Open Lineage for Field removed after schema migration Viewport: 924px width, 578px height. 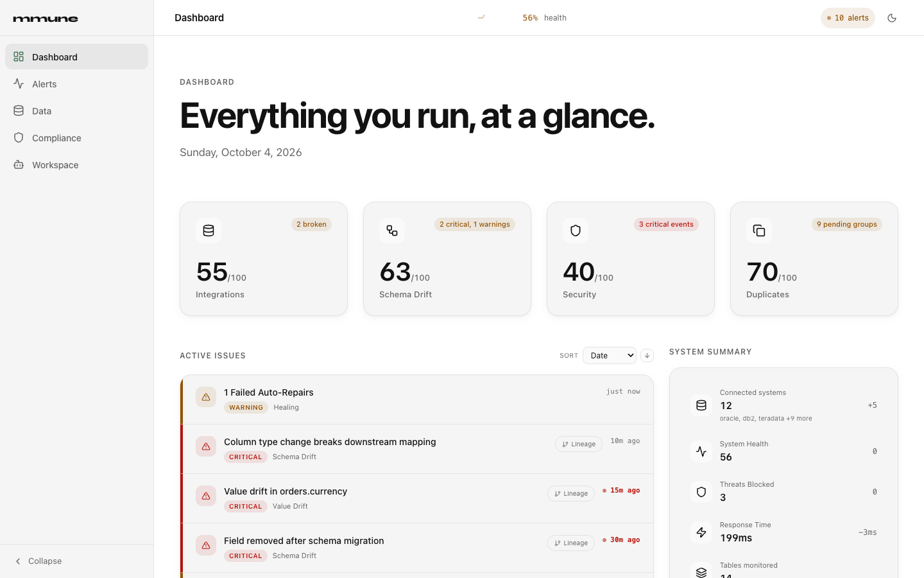pos(571,543)
